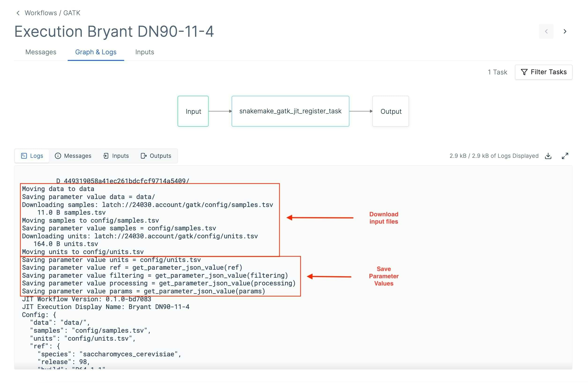Show the Outputs panel tab
Viewport: 588px width, 383px height.
click(x=156, y=156)
